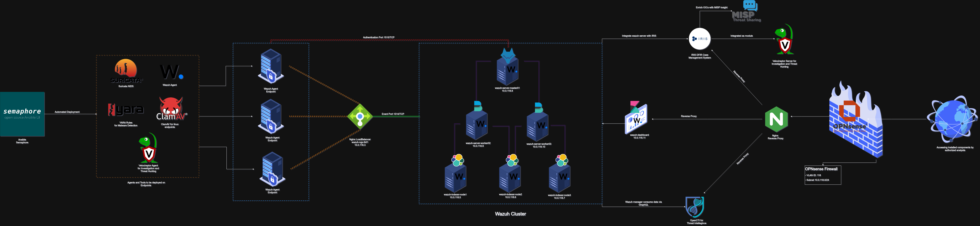The width and height of the screenshot is (980, 226).
Task: Click the OPNsense Firewall info box
Action: click(x=823, y=175)
